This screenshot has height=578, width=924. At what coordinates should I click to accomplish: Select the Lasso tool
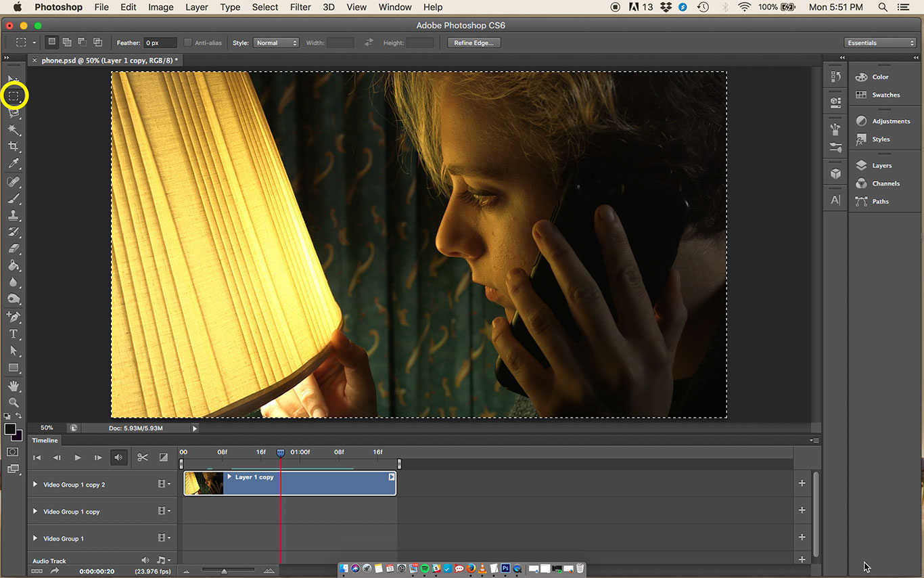tap(14, 113)
